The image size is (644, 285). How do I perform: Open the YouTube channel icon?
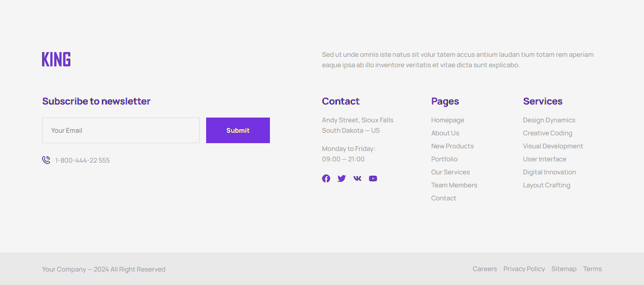373,178
